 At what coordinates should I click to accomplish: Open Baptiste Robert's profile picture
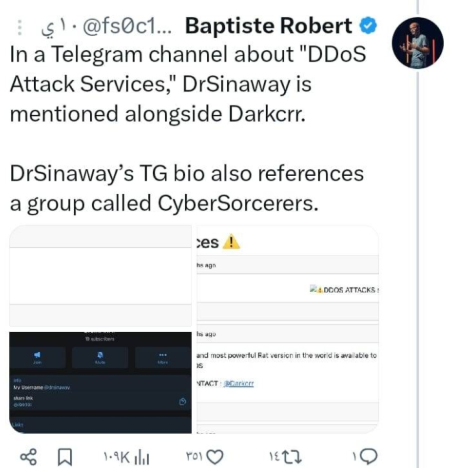418,43
